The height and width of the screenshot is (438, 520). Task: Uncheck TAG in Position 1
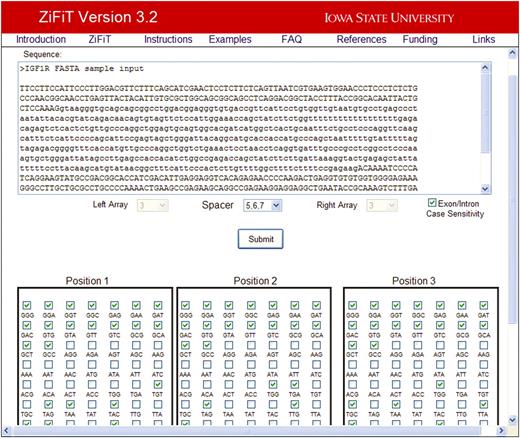49,404
